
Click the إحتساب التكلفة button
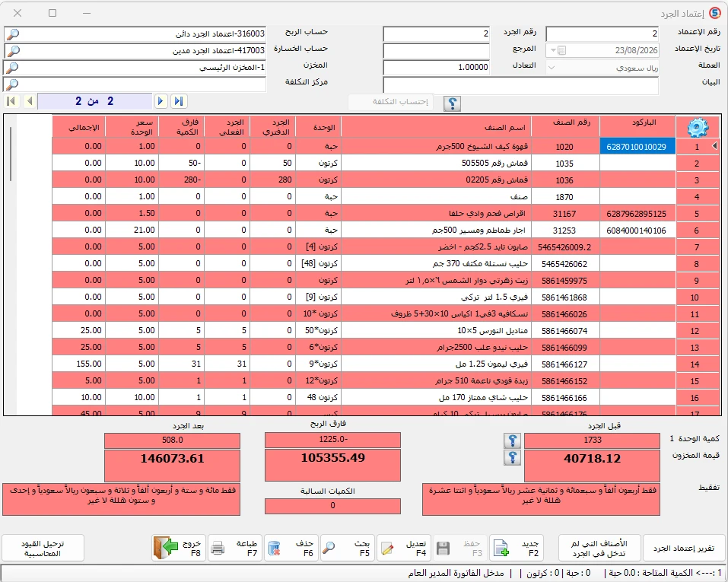point(391,102)
